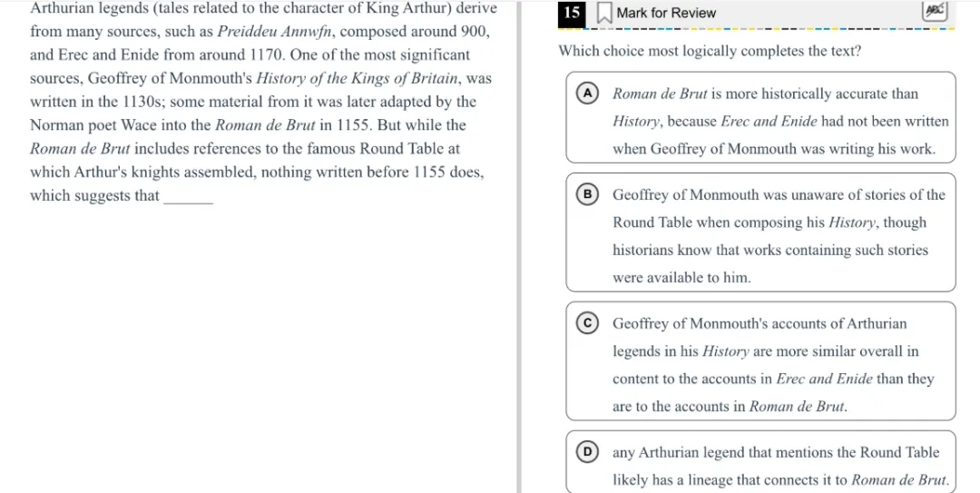
Task: Click the passage line 'which Arthur's knights assembled'
Action: [257, 172]
